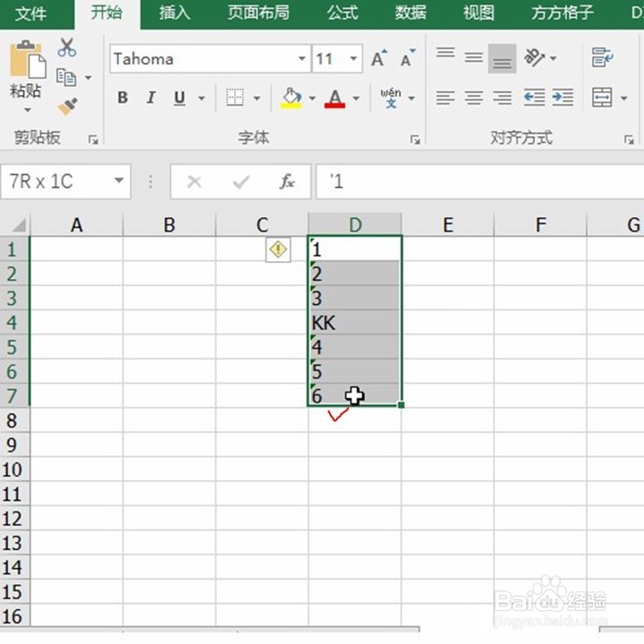
Task: Decrease font size with small A
Action: pos(407,58)
